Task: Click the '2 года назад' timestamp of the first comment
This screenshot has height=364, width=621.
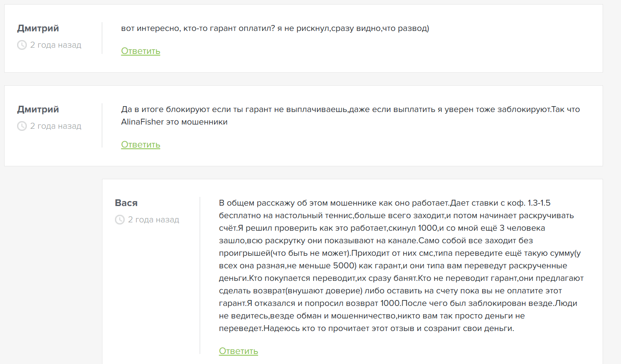Action: [x=56, y=45]
